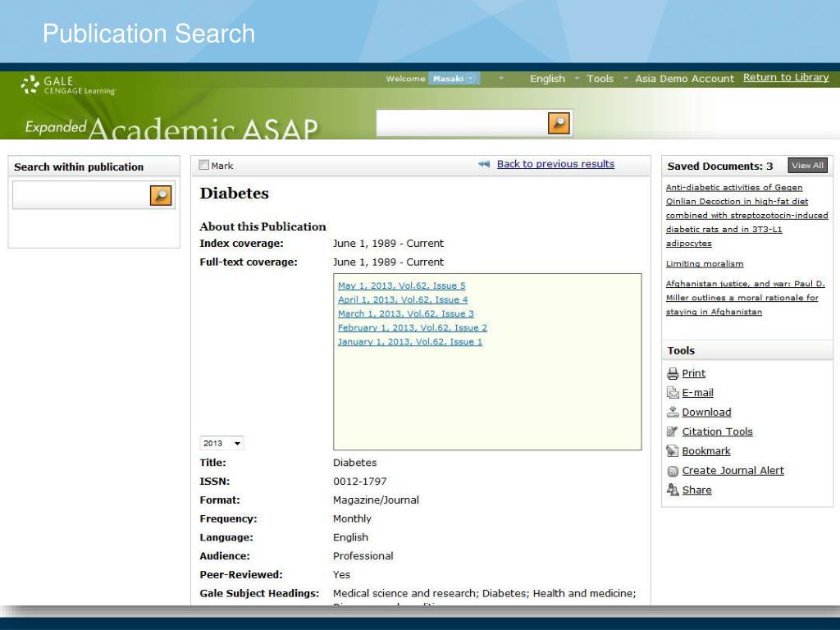The image size is (840, 630).
Task: Click the envelope icon beside E-mail
Action: (673, 393)
